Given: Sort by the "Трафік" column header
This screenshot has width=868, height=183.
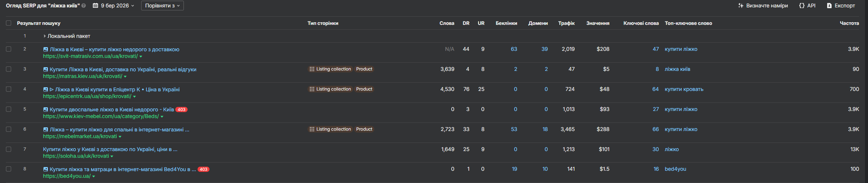Looking at the screenshot, I should click(x=566, y=23).
